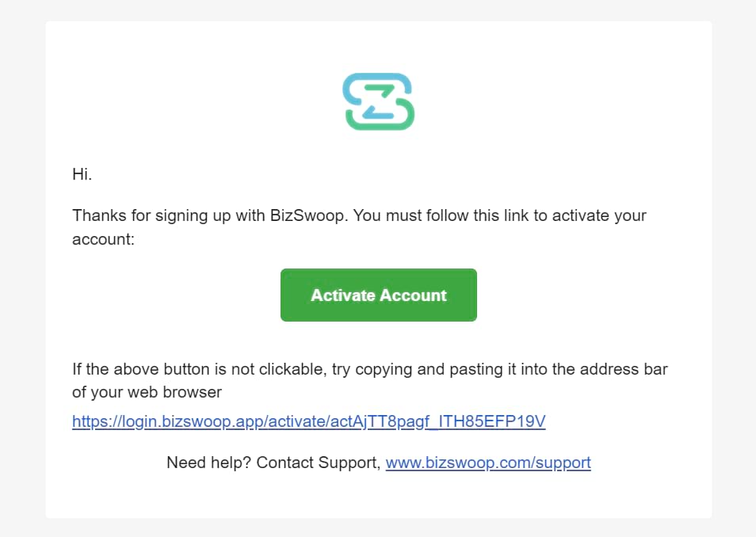Click the green Activate Account button
756x537 pixels.
(x=379, y=295)
